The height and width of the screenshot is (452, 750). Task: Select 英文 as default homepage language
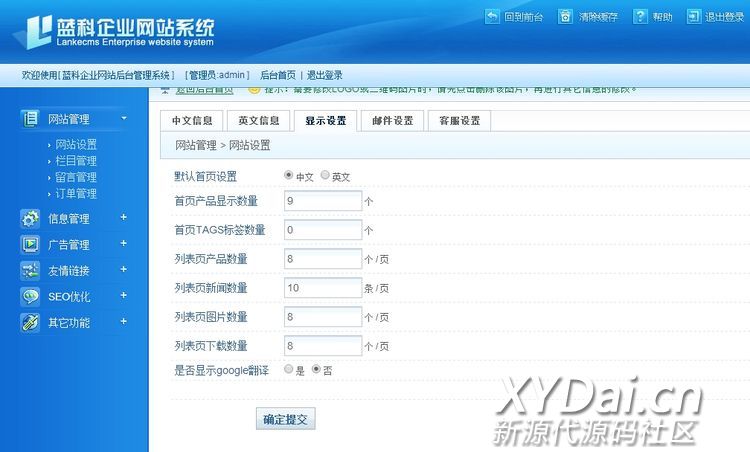pos(325,175)
